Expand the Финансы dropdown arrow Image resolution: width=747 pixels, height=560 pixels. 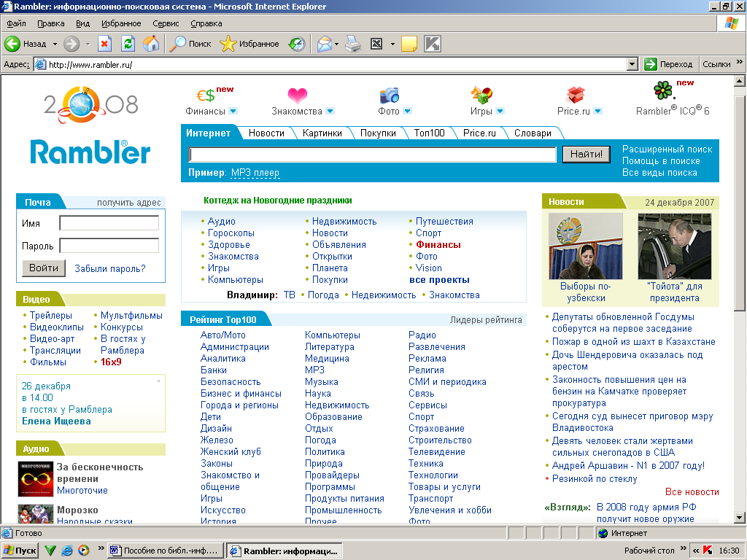233,111
